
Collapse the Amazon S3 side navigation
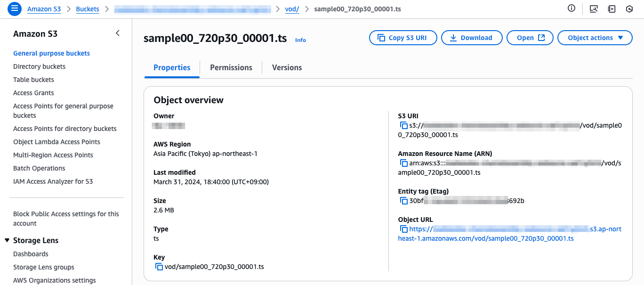118,33
